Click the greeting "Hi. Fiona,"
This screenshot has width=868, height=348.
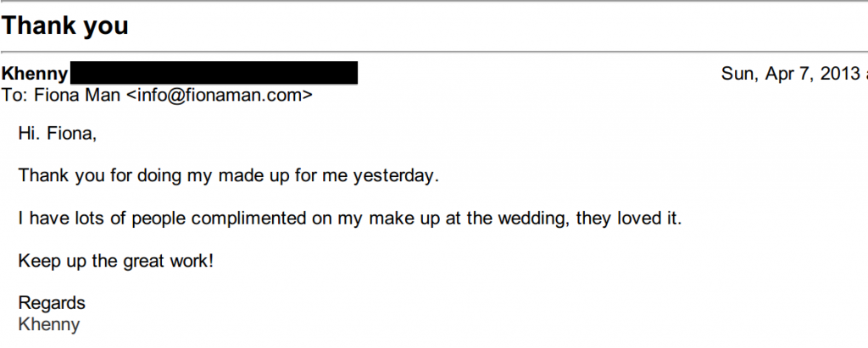[58, 133]
